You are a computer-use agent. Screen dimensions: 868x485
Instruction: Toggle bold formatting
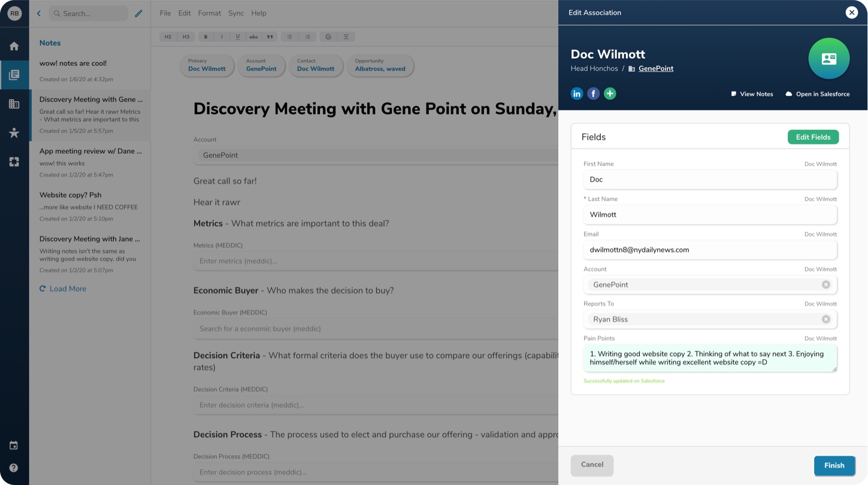coord(205,37)
